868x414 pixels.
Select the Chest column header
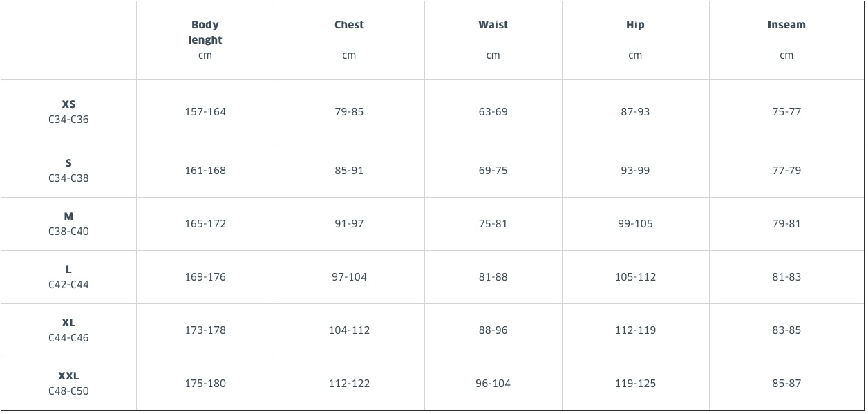(x=349, y=39)
